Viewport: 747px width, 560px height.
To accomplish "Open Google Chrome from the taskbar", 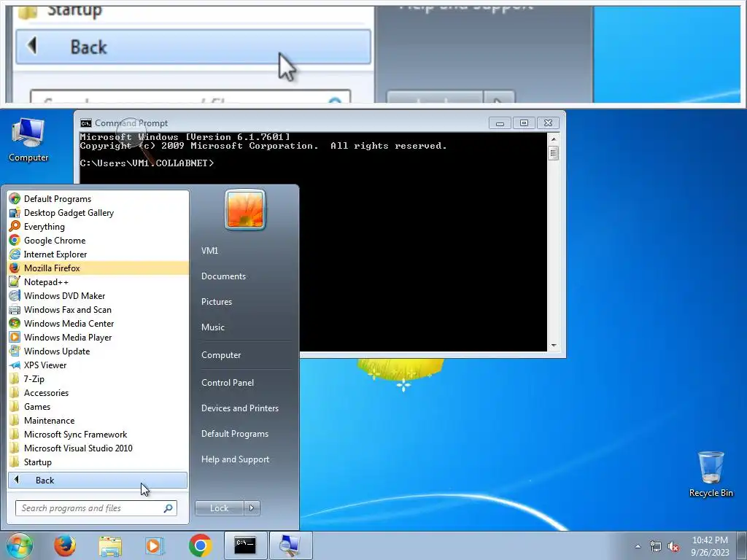I will click(x=200, y=545).
